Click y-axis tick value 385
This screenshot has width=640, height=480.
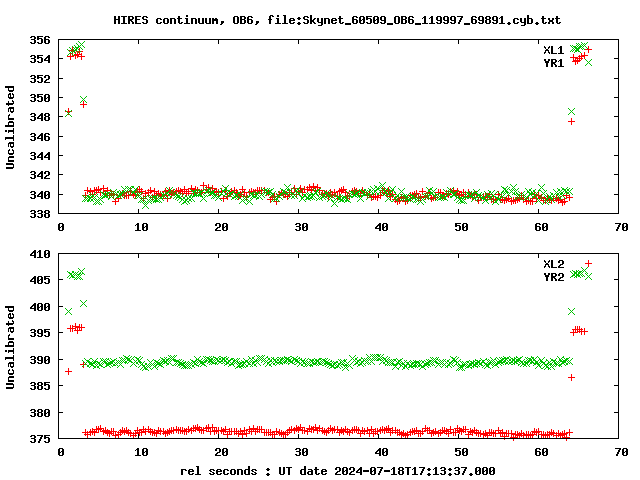tap(40, 386)
